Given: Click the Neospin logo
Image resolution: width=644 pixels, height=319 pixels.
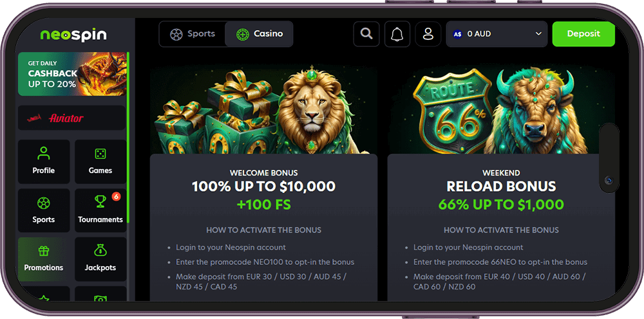Looking at the screenshot, I should pos(73,35).
